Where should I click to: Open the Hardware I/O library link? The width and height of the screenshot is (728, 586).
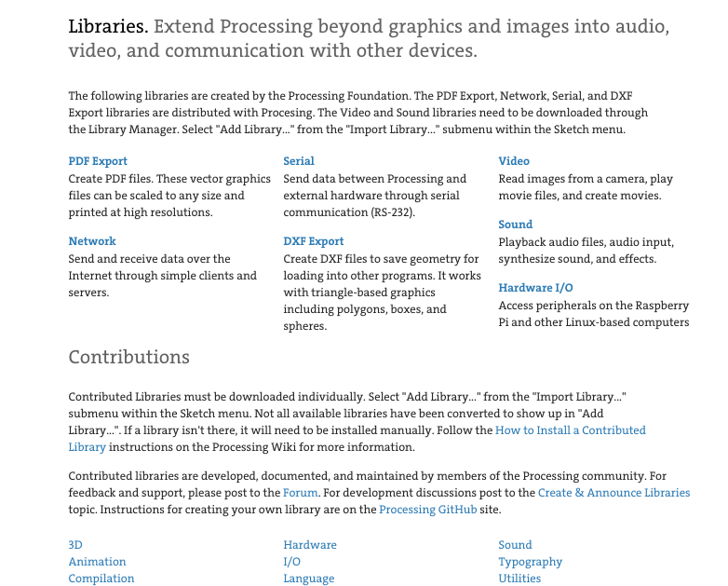tap(535, 288)
